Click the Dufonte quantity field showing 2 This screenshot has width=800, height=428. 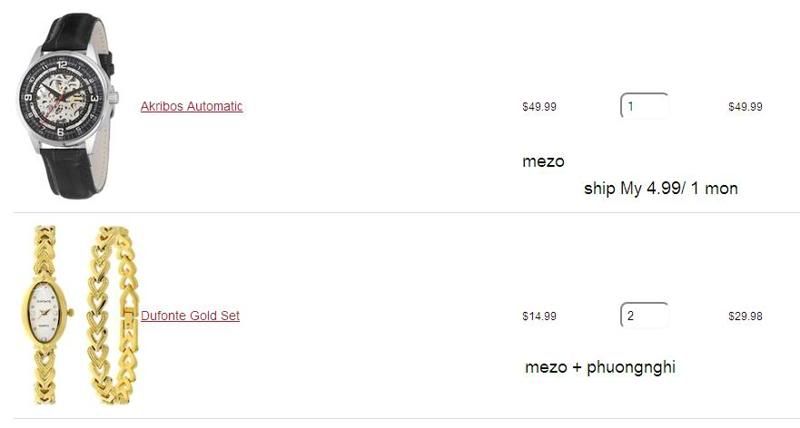[644, 316]
